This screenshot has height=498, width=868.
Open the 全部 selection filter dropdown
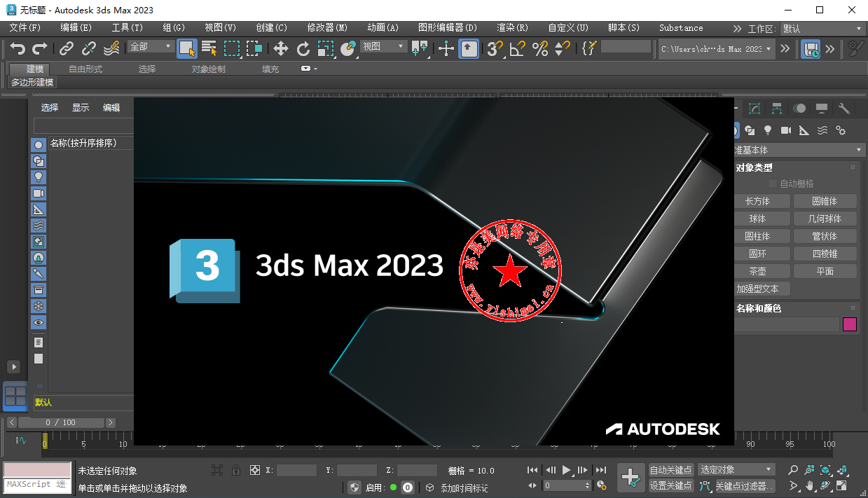[151, 46]
